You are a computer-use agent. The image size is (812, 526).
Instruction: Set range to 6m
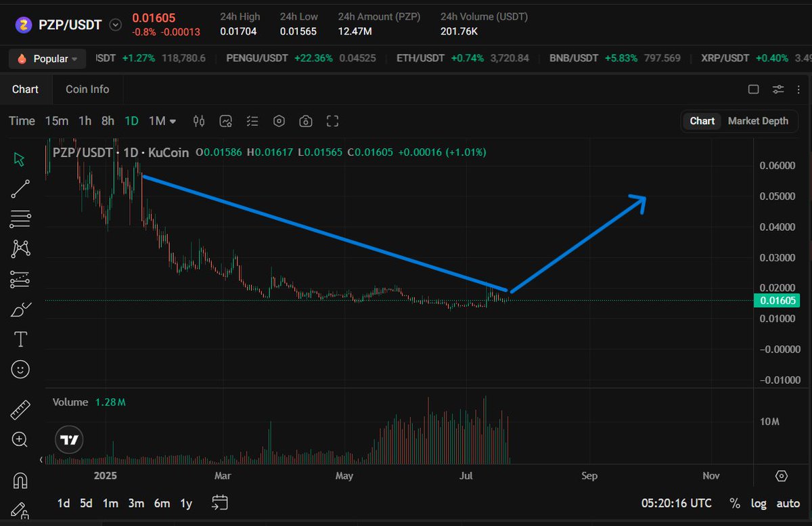tap(162, 503)
